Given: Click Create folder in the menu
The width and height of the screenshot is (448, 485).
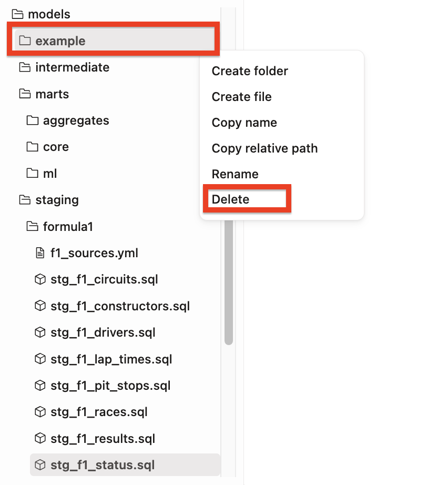Looking at the screenshot, I should (x=250, y=71).
